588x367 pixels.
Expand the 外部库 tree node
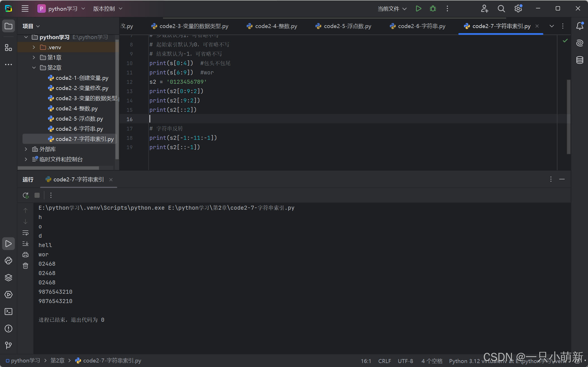[x=26, y=149]
